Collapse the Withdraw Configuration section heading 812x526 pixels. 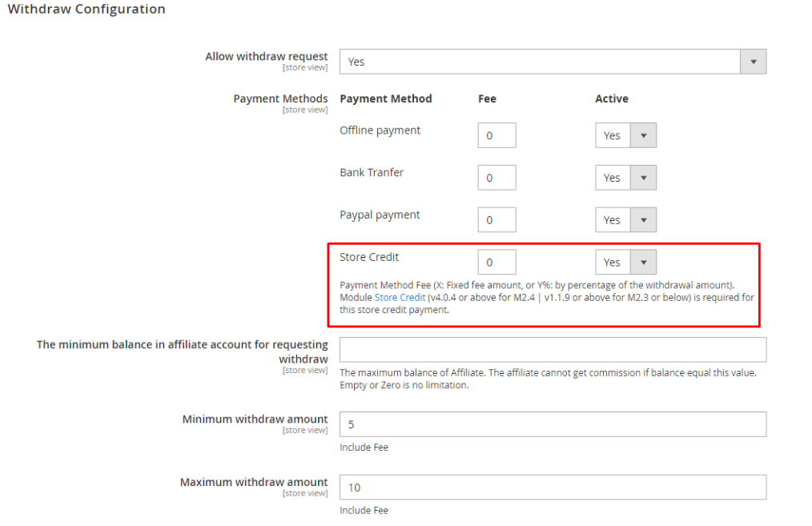(x=86, y=10)
